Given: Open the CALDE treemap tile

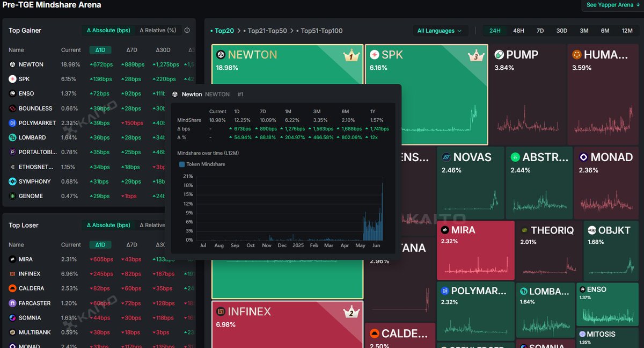Looking at the screenshot, I should point(400,336).
